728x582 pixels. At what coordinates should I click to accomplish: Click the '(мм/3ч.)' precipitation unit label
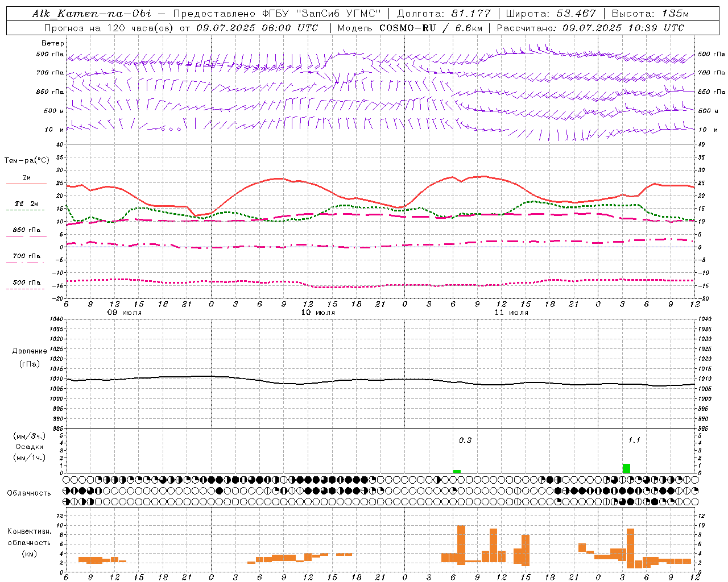point(30,436)
